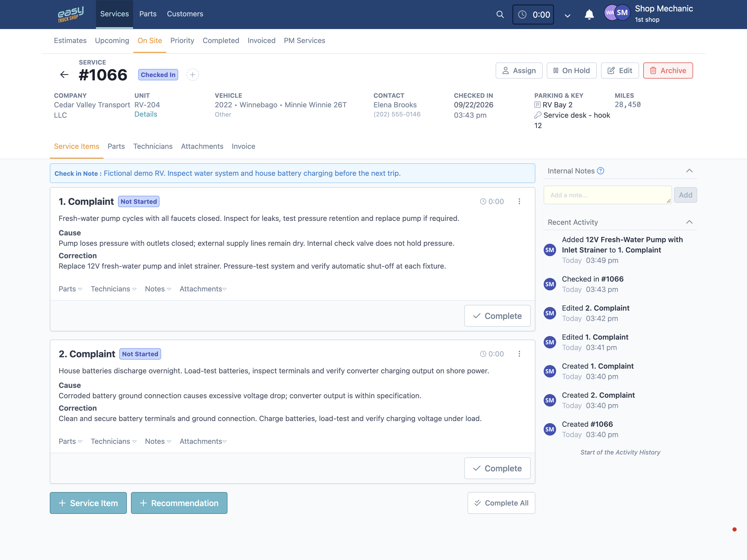Click the RV Bay 2 parking icon
The width and height of the screenshot is (747, 560).
(x=537, y=105)
